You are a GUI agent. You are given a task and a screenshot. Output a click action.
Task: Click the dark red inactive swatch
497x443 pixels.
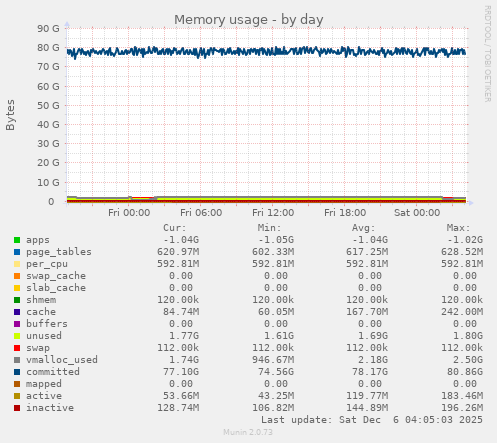17,408
